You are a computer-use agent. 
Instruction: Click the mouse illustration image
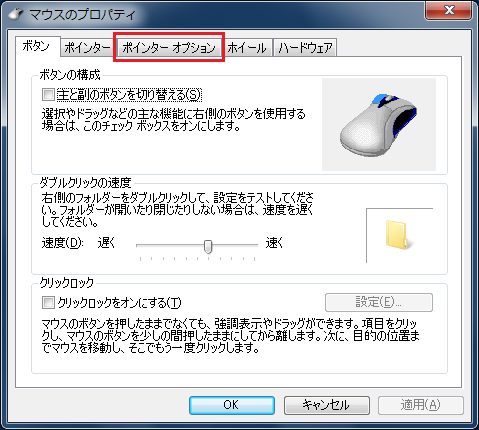(x=379, y=125)
